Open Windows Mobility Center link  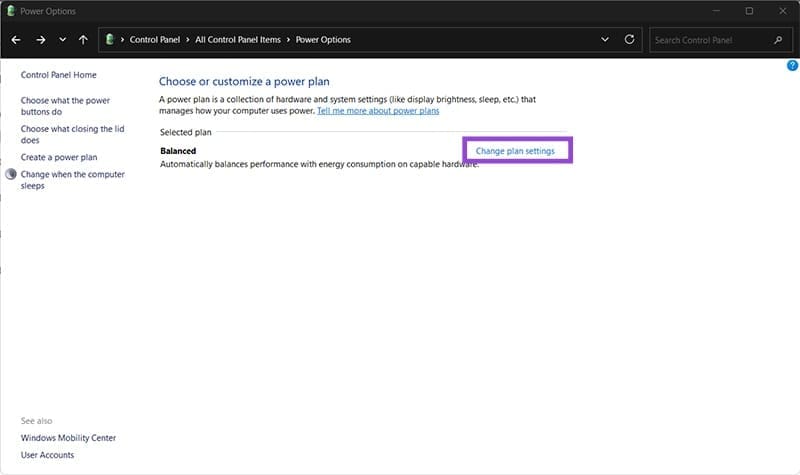68,438
